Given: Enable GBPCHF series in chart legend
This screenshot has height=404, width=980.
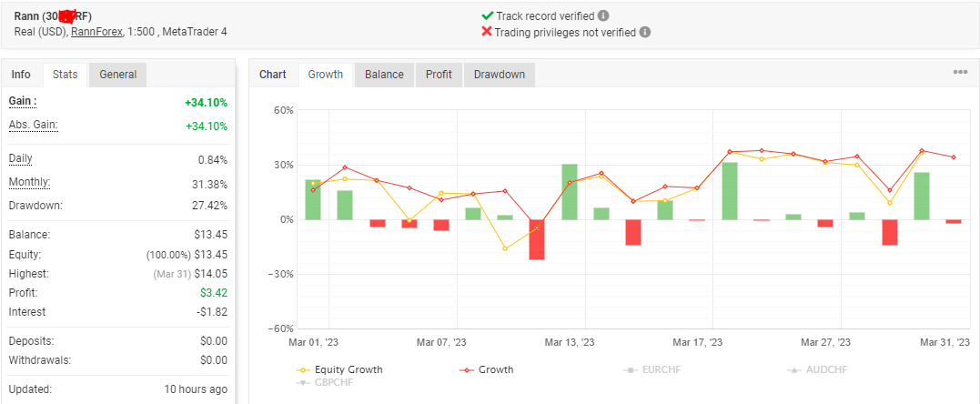Looking at the screenshot, I should click(324, 382).
